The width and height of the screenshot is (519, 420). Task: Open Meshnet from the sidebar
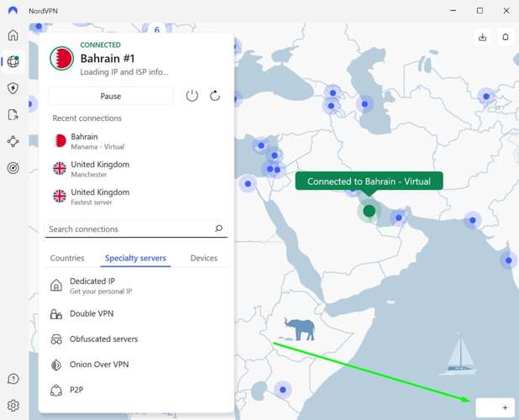point(13,142)
